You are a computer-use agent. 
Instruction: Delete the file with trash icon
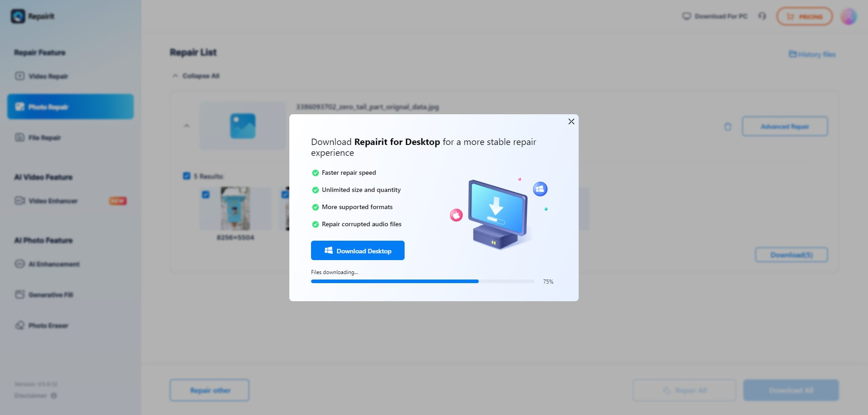click(x=727, y=126)
